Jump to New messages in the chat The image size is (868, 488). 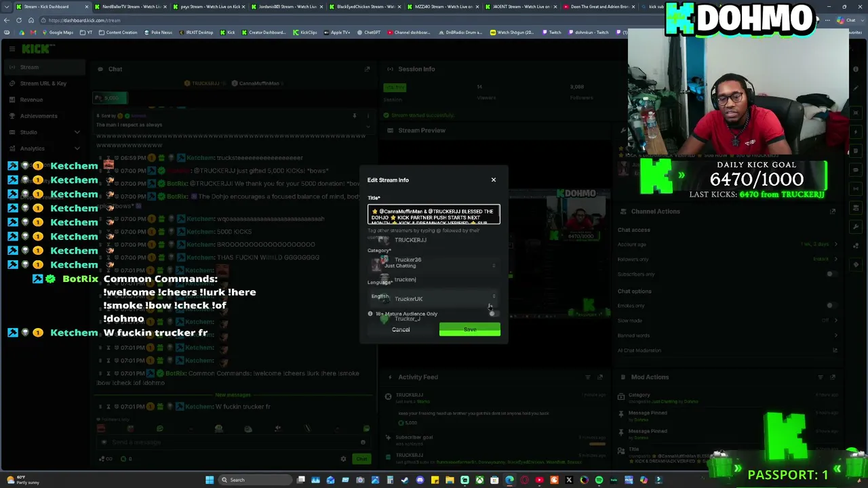(233, 395)
